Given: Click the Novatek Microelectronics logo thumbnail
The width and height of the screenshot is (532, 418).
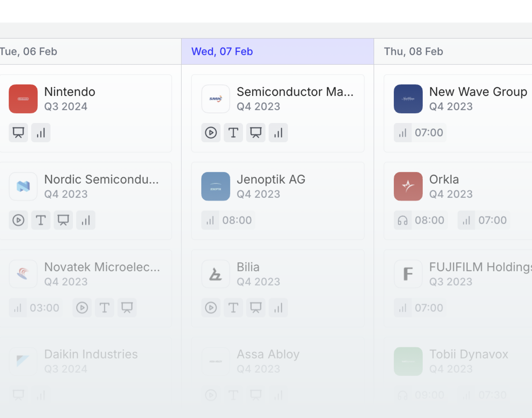Looking at the screenshot, I should [23, 274].
